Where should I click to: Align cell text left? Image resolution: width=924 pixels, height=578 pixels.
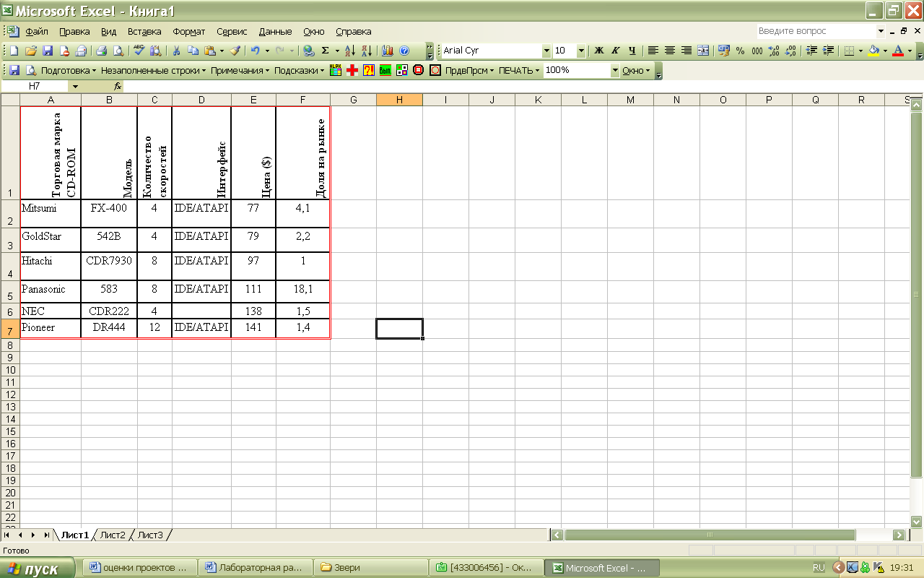point(653,51)
